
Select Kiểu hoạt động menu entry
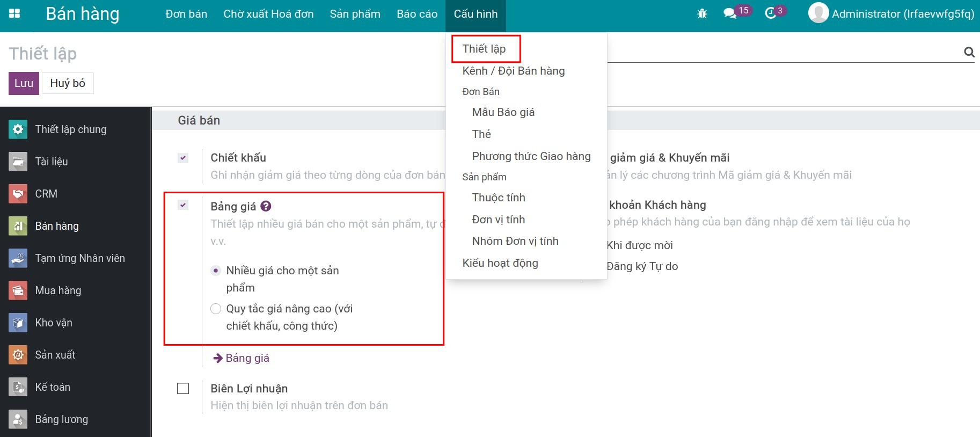[x=500, y=263]
